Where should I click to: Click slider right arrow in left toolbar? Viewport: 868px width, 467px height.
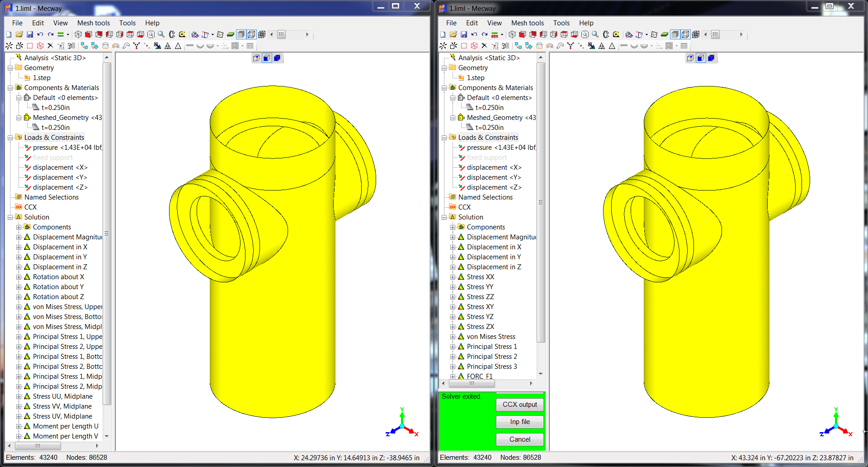(x=307, y=34)
